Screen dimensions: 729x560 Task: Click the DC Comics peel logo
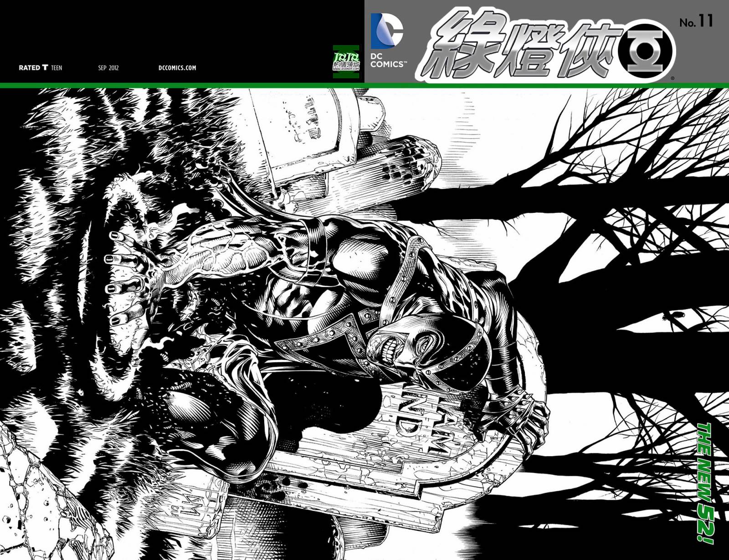386,31
